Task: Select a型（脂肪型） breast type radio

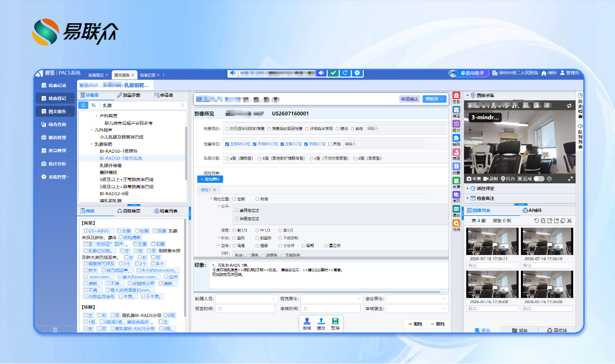Action: [227, 159]
